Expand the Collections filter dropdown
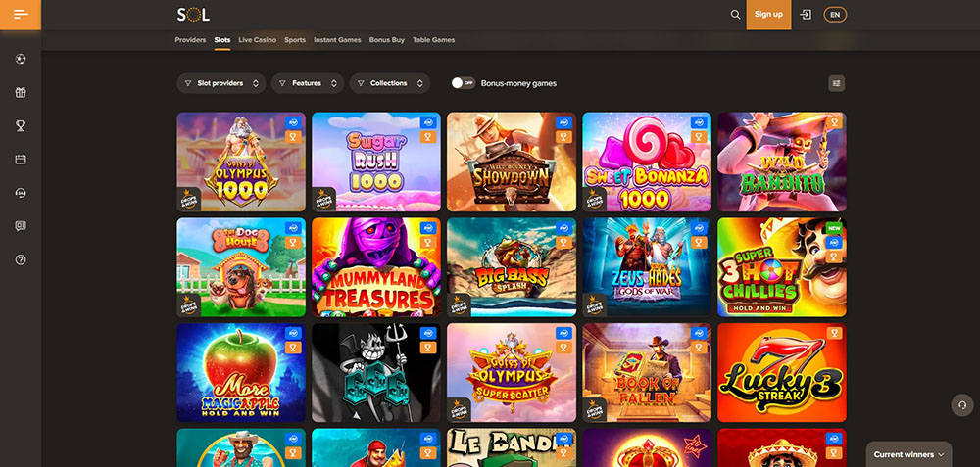The image size is (980, 467). [x=390, y=83]
